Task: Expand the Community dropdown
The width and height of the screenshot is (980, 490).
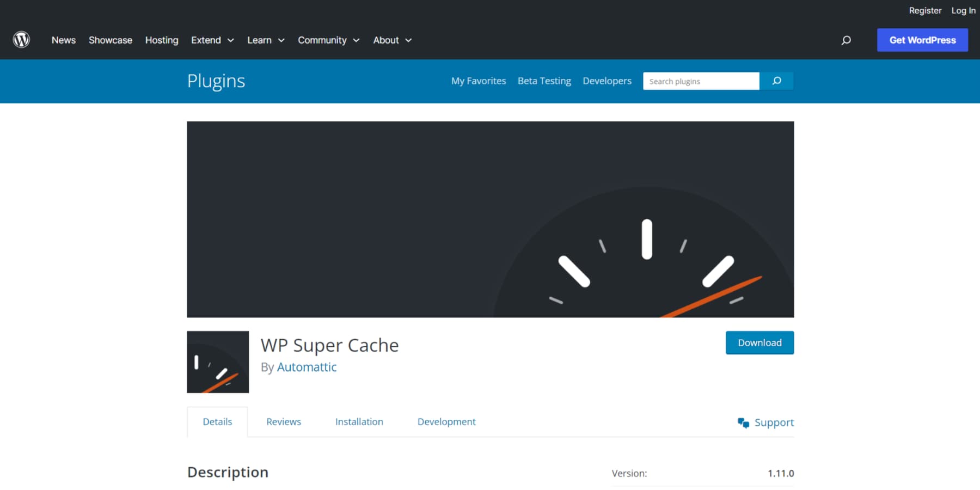Action: click(x=328, y=40)
